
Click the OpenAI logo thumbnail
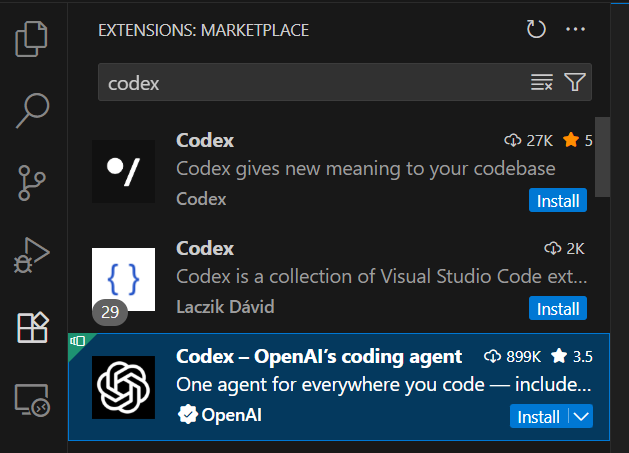123,387
